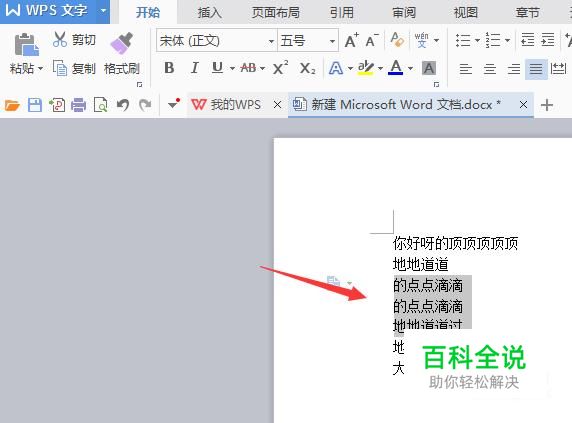Apply text effect outlined A icon
This screenshot has height=423, width=572.
pos(336,68)
